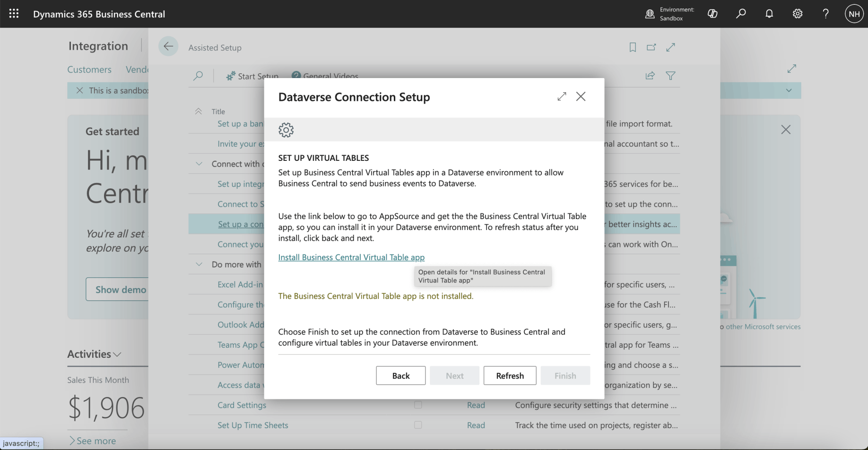
Task: Open the other Microsoft services link
Action: coord(763,326)
